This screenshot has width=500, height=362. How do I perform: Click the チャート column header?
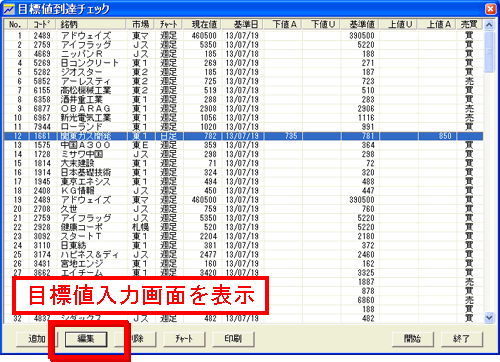click(169, 24)
